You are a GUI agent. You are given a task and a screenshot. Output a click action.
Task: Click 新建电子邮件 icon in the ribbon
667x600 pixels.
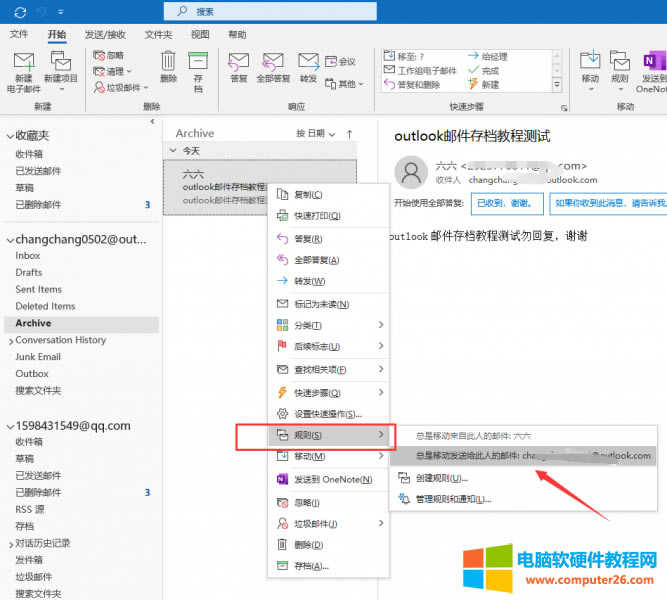[24, 63]
